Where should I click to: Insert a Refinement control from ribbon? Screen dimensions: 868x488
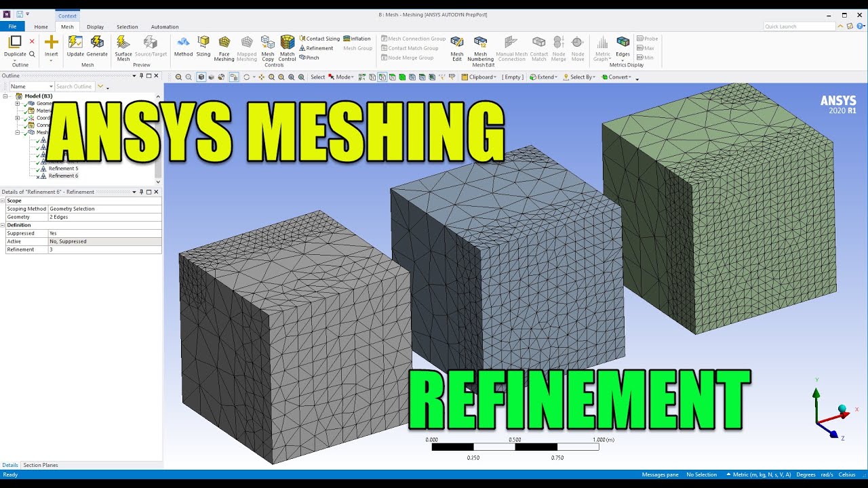click(316, 48)
